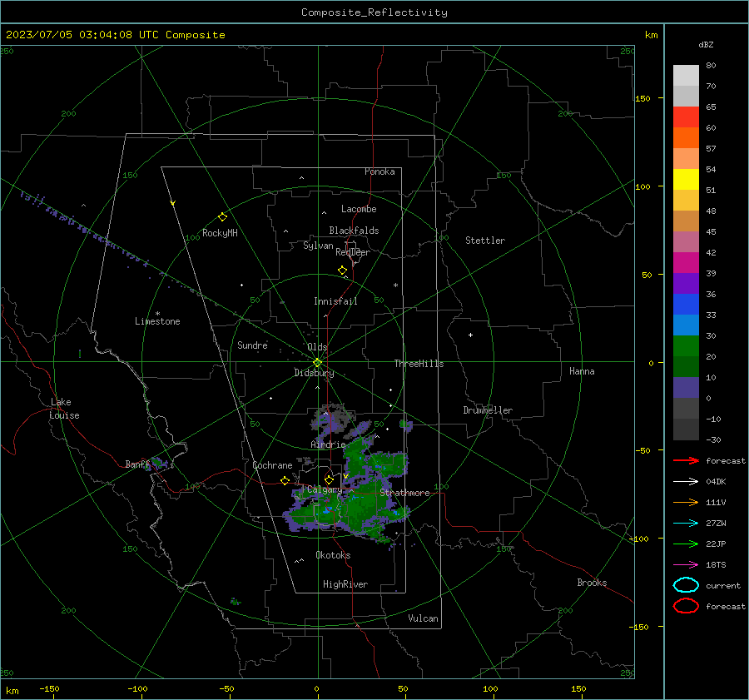Click the red forecast arrow legend icon
The height and width of the screenshot is (700, 749).
tap(686, 460)
